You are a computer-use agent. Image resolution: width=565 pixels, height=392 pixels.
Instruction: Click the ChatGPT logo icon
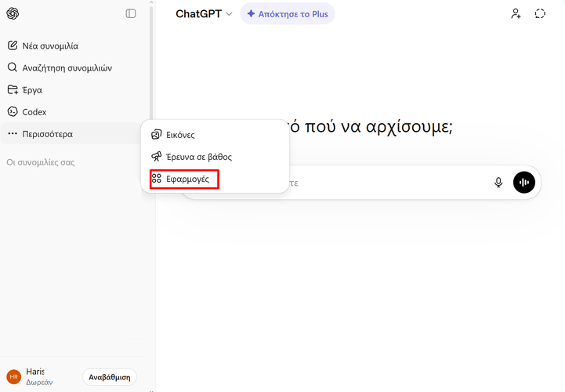[x=13, y=13]
